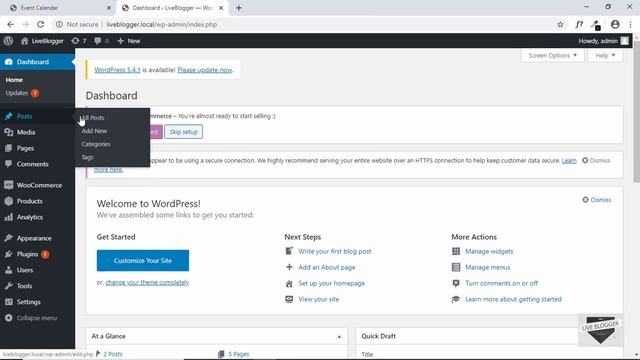Open Howdy admin account menu
This screenshot has height=360, width=640.
point(603,41)
